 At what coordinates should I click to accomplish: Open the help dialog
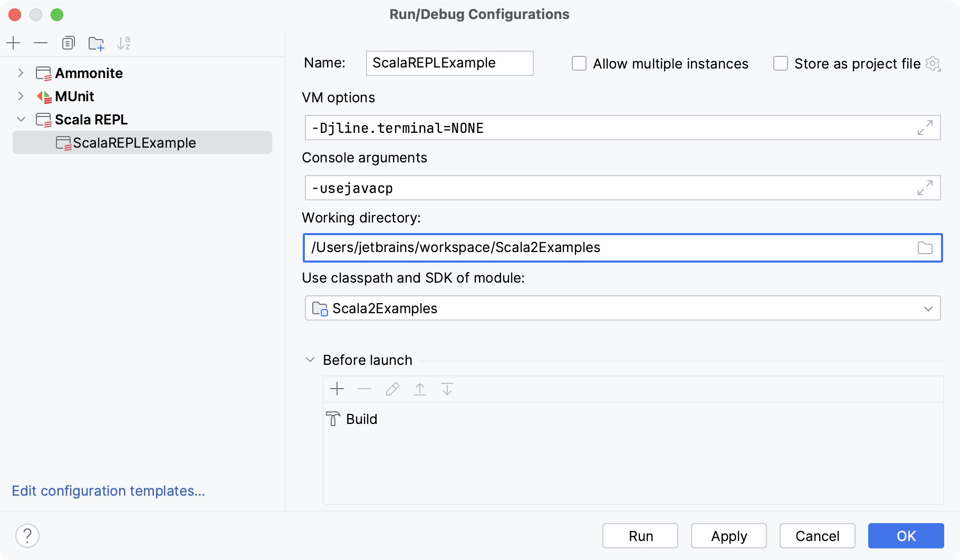click(x=27, y=535)
